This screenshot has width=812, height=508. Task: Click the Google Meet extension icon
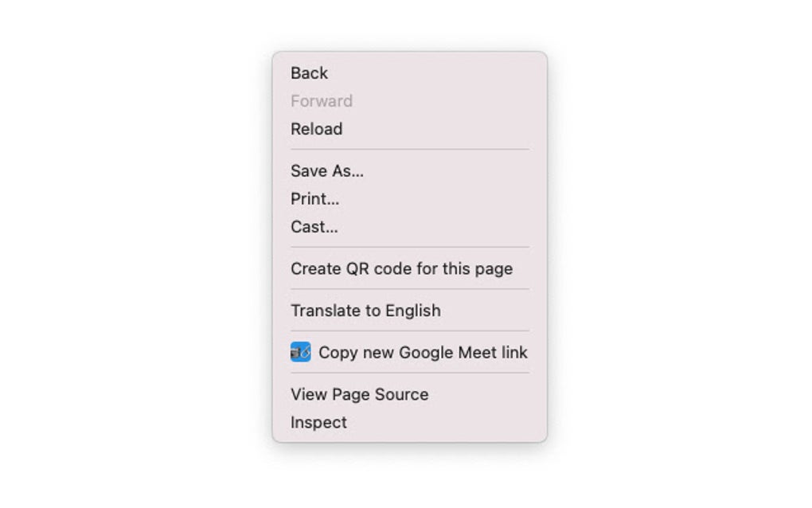coord(299,351)
